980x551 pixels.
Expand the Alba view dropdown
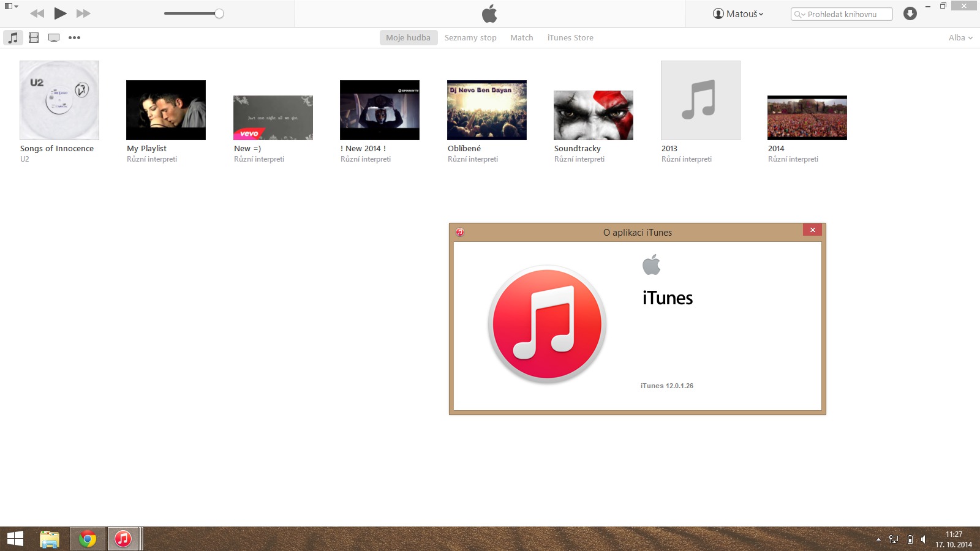point(960,37)
